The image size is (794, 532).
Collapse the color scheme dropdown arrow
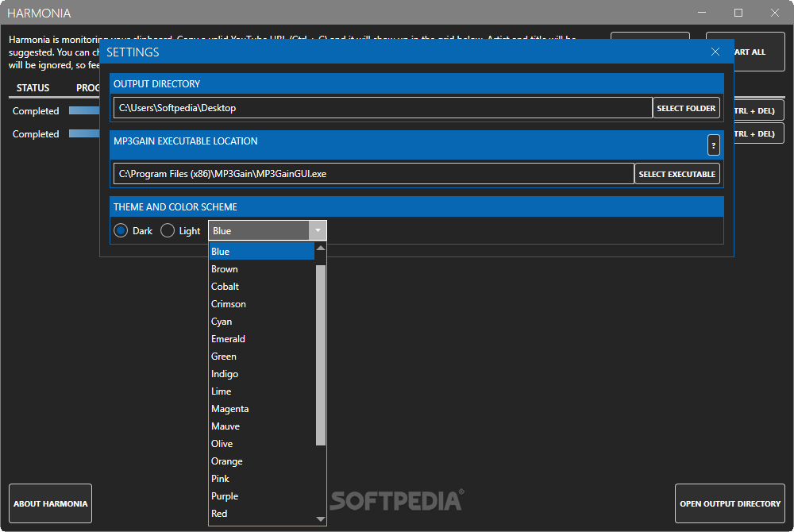[x=318, y=230]
